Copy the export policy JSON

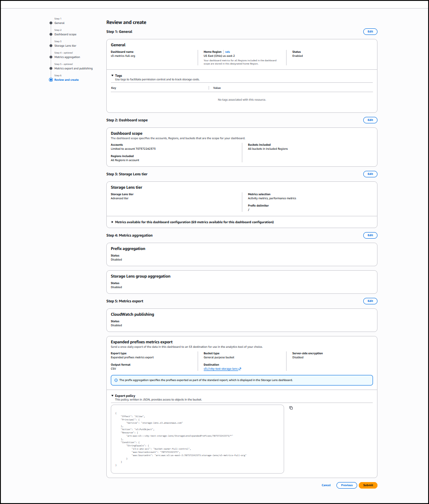click(x=291, y=408)
